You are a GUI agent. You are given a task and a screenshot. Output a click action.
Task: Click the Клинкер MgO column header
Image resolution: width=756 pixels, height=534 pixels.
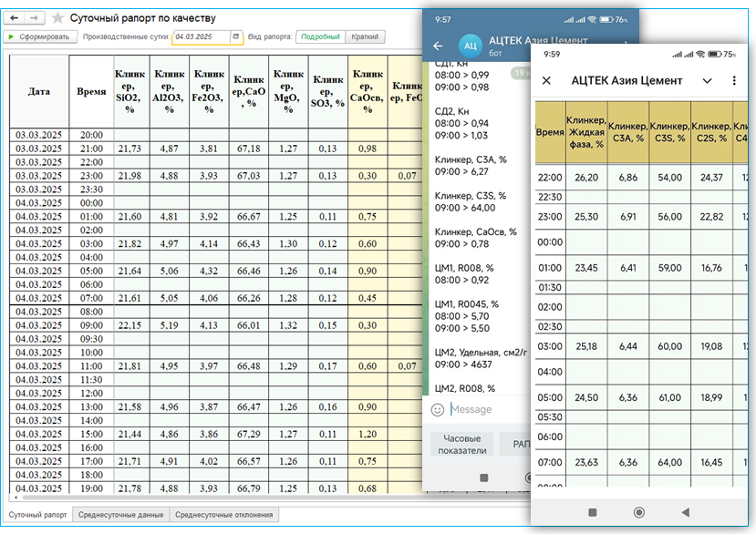click(288, 91)
